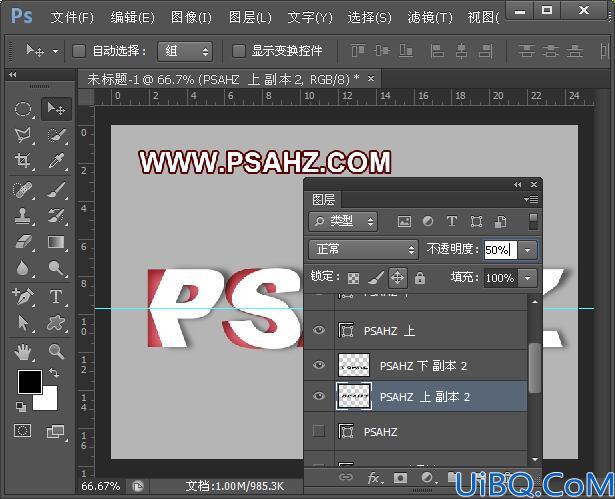Toggle Quick Mask mode
615x499 pixels.
22,431
